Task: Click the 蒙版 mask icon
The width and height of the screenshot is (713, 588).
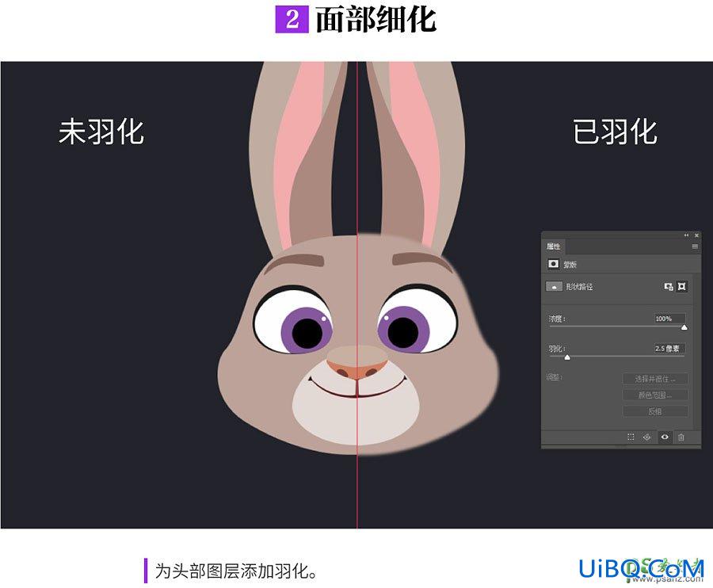Action: pos(554,264)
